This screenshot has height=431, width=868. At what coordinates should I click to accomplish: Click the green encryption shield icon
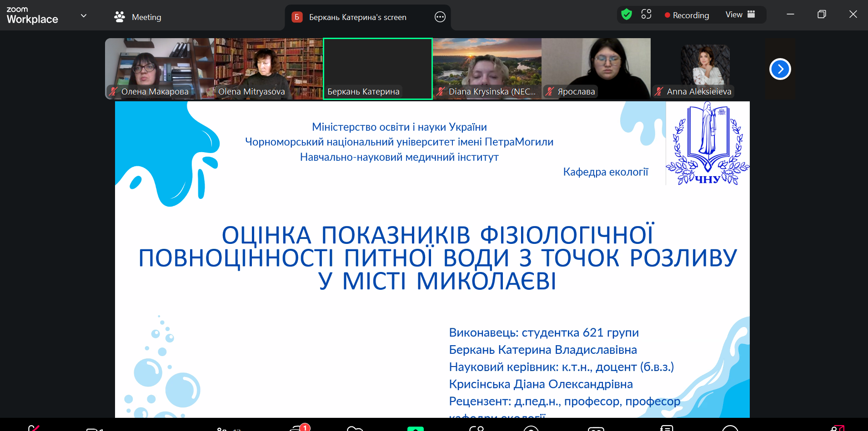[627, 15]
